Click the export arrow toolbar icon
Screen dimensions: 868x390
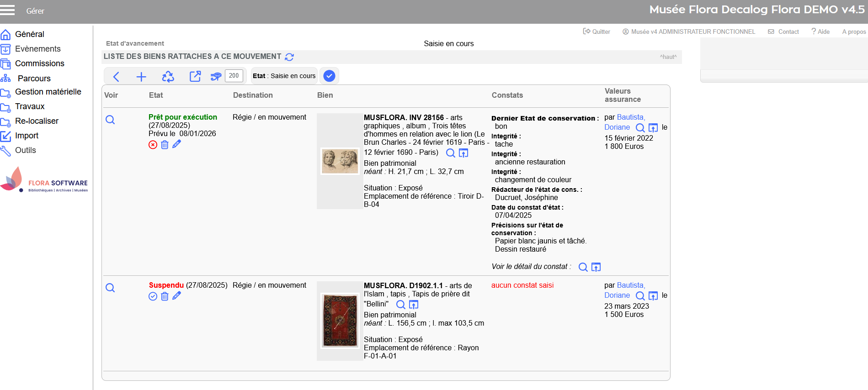pyautogui.click(x=195, y=76)
